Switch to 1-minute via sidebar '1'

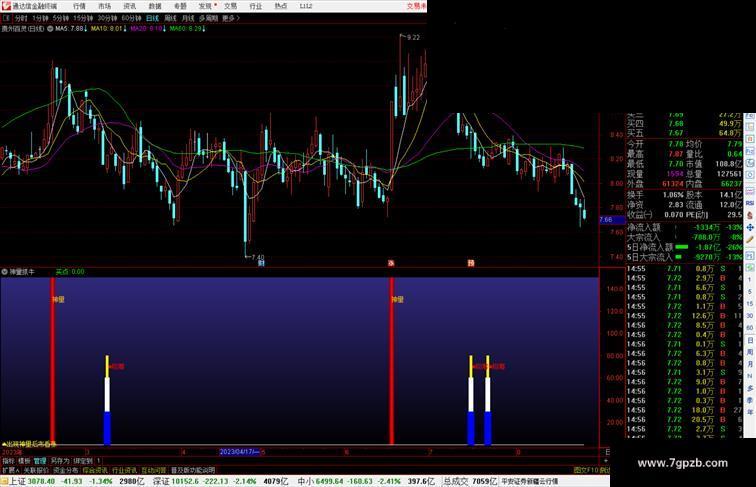coord(750,280)
